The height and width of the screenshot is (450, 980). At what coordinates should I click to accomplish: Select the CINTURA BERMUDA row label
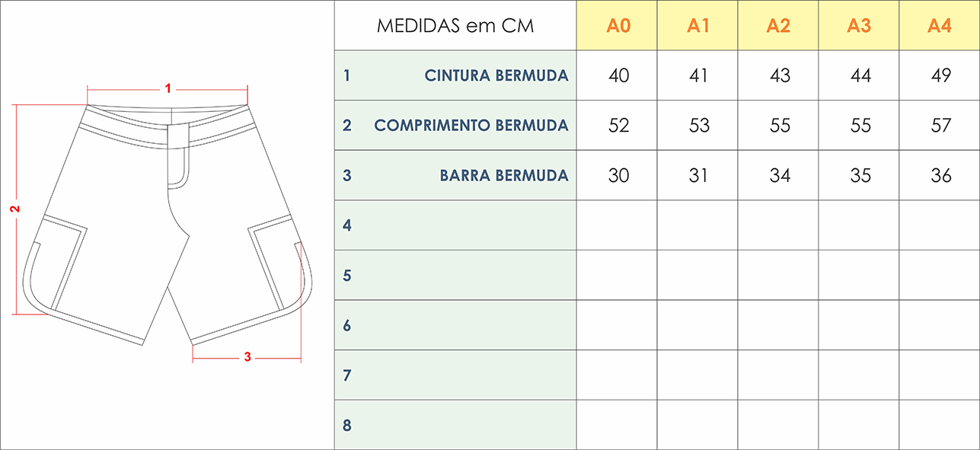click(x=496, y=75)
